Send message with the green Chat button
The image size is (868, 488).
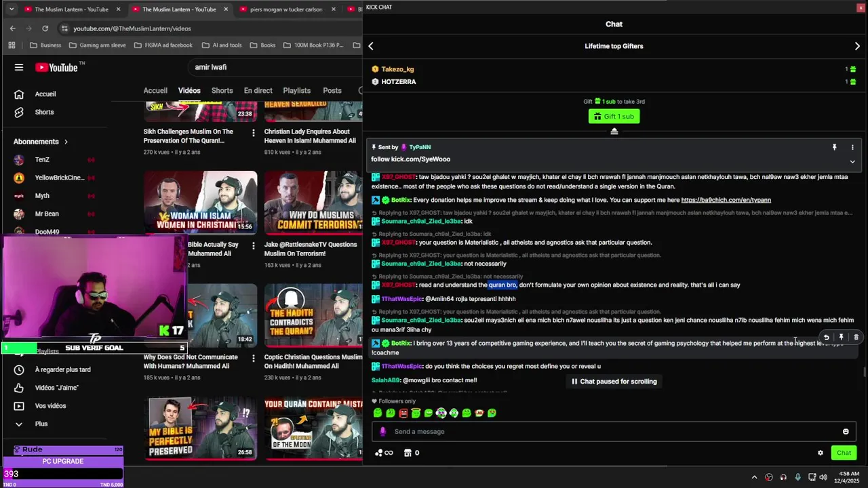844,453
